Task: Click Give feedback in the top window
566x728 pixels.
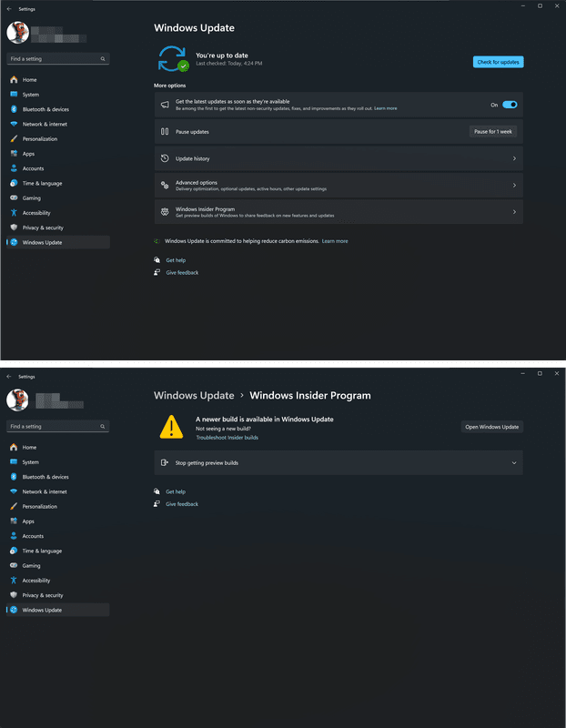Action: tap(182, 272)
